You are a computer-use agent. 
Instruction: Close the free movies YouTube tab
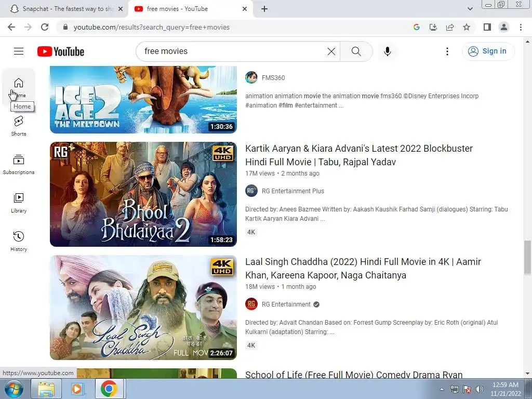(x=245, y=9)
